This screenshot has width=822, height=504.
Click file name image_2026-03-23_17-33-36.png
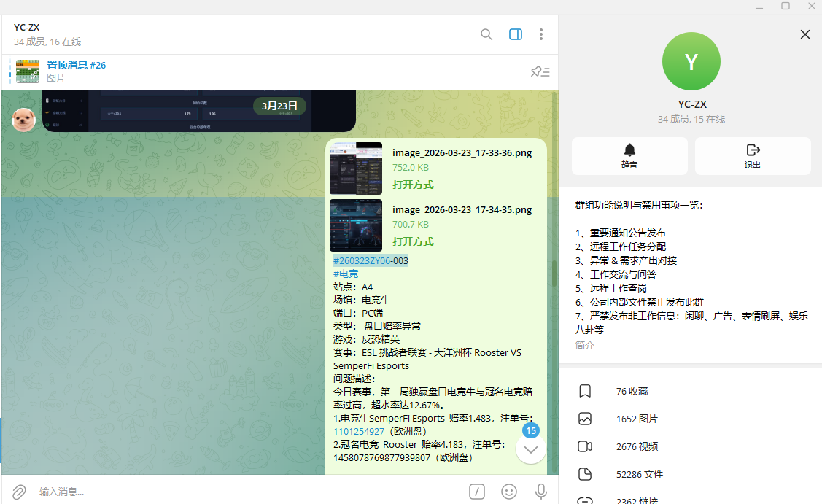click(x=462, y=152)
